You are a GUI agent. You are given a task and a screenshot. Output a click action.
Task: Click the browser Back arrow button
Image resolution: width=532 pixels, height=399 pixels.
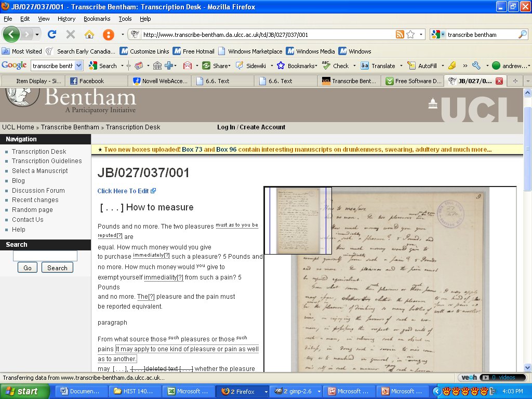pos(11,34)
